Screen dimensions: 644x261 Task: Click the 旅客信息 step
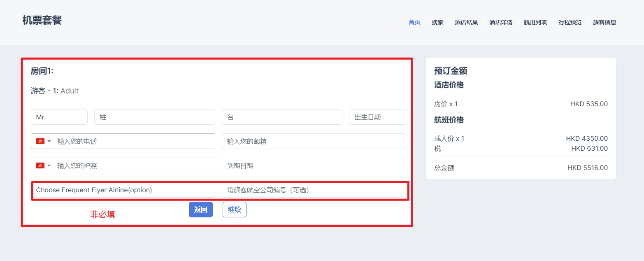tap(604, 23)
